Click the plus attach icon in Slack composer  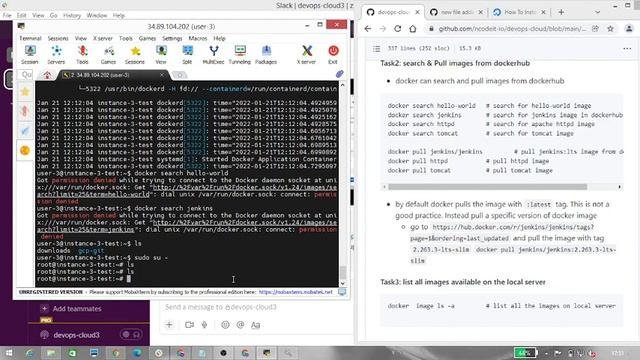[169, 325]
